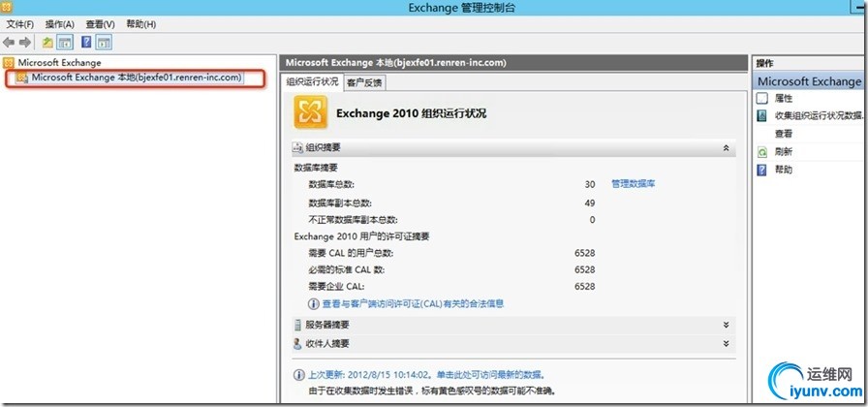
Task: Click the 属性 page icon
Action: point(762,99)
